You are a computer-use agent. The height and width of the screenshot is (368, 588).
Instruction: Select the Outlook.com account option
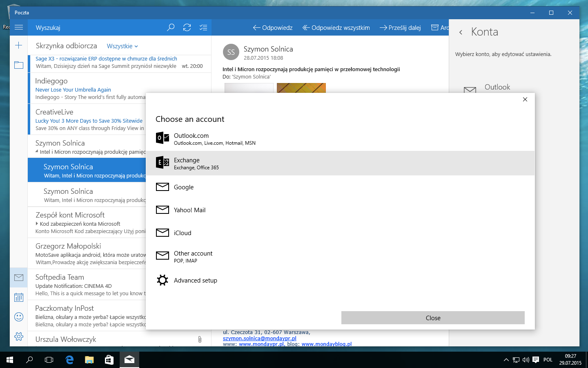pos(340,139)
